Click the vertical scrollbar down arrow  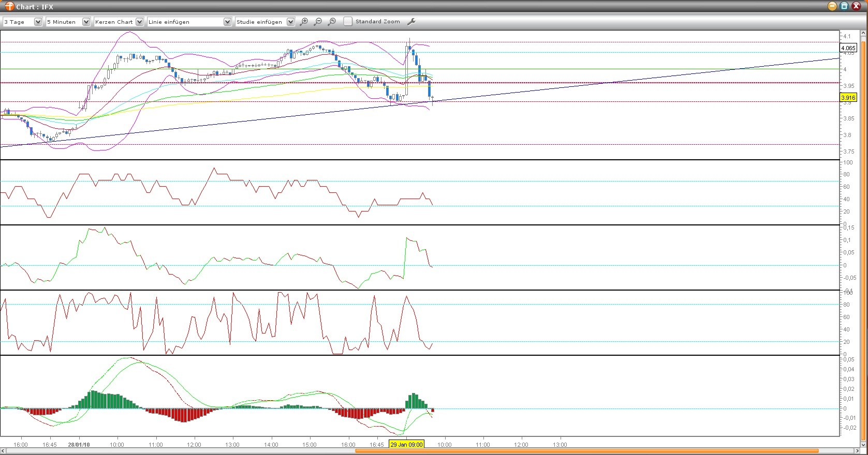pyautogui.click(x=863, y=444)
